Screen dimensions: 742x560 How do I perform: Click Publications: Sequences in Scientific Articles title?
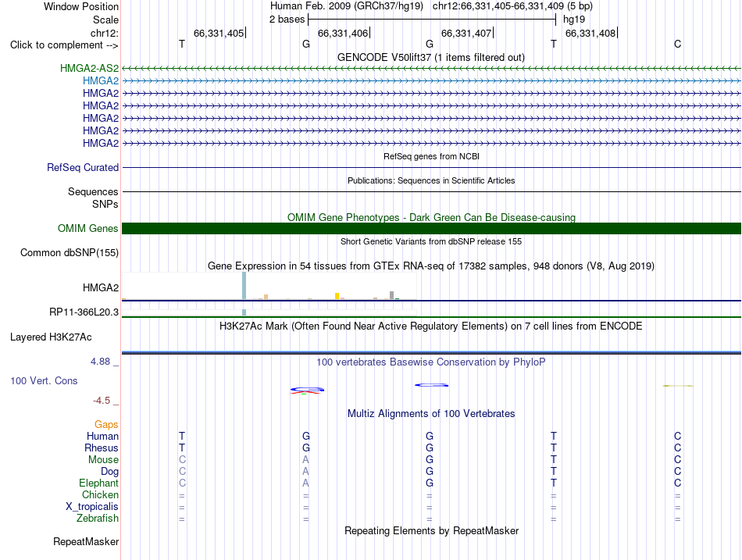(x=431, y=180)
